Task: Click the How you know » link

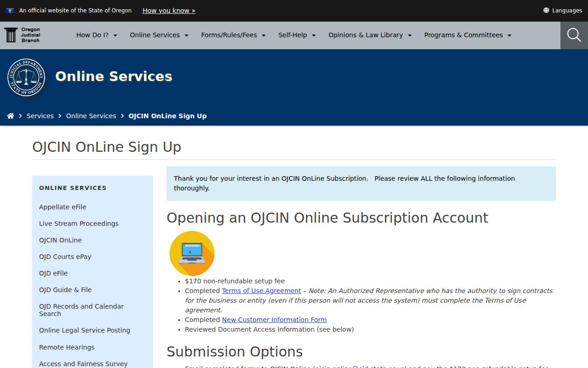Action: (169, 10)
